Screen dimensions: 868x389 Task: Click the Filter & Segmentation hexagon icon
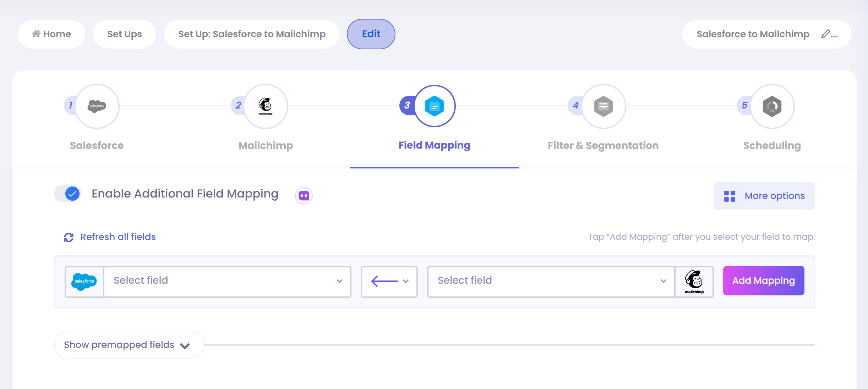[x=604, y=106]
